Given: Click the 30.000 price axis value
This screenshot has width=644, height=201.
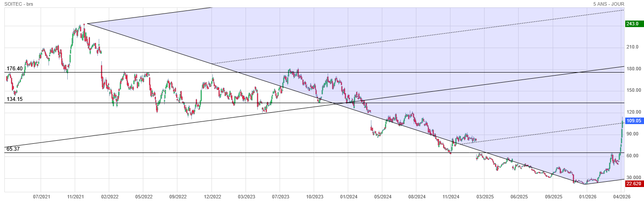Looking at the screenshot, I should [634, 178].
